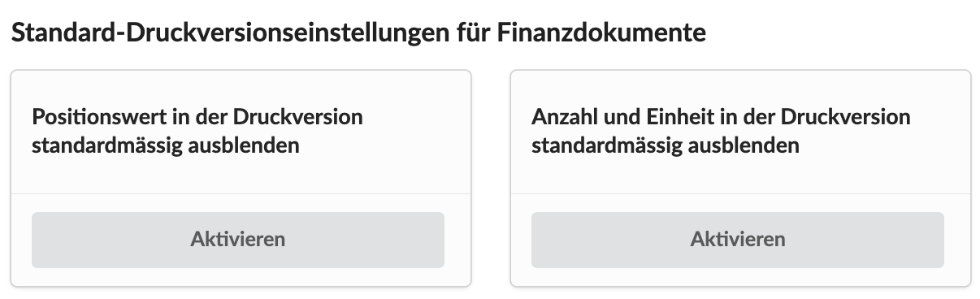Activate hiding Anzahl und Einheit in print
980x299 pixels.
[738, 240]
